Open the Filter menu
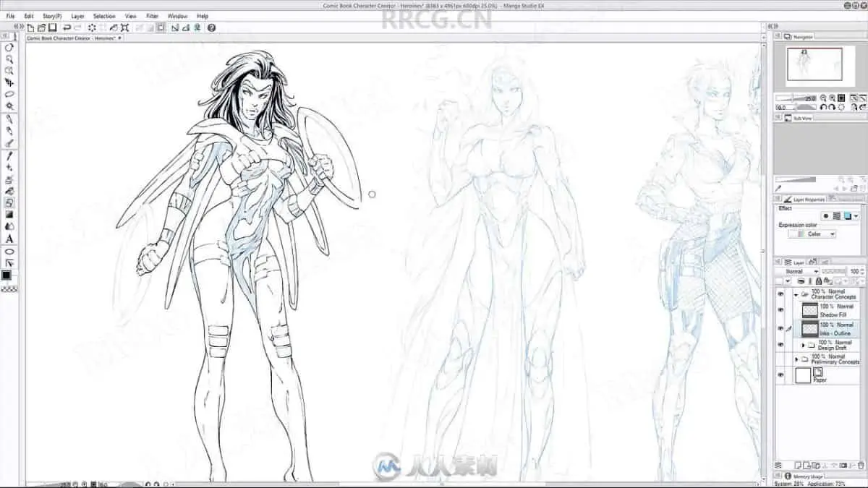 coord(153,15)
